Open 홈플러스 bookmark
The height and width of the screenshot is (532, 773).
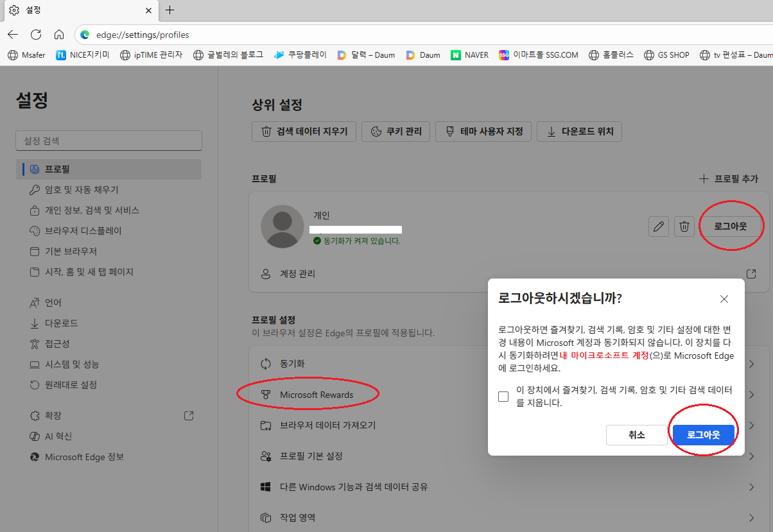(x=611, y=55)
